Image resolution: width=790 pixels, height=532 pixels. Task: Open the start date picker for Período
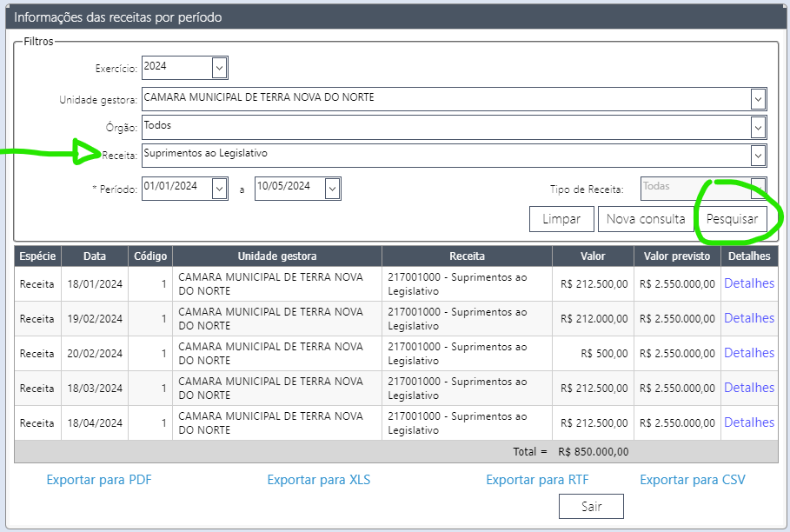coord(219,188)
